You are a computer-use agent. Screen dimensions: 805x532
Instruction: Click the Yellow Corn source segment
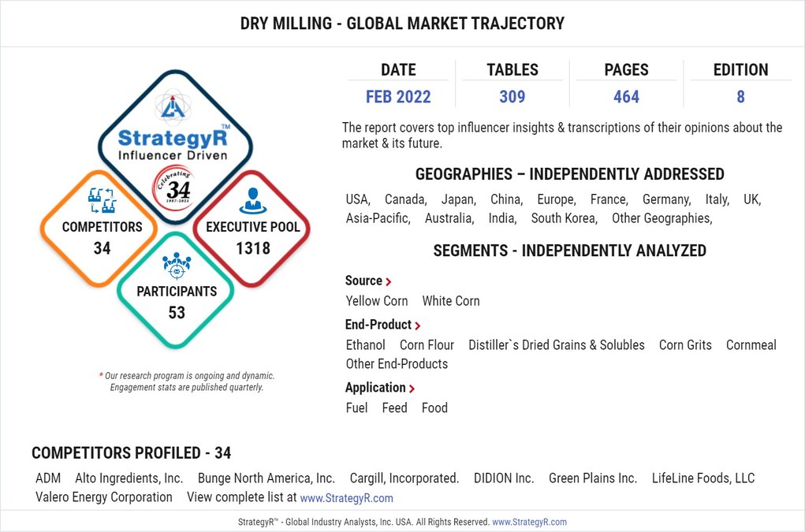pos(377,300)
